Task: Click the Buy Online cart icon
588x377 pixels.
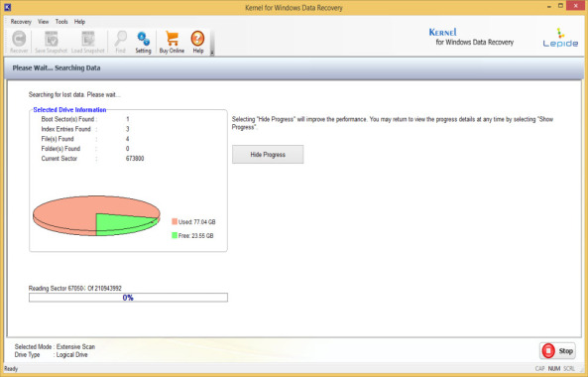Action: (x=172, y=39)
